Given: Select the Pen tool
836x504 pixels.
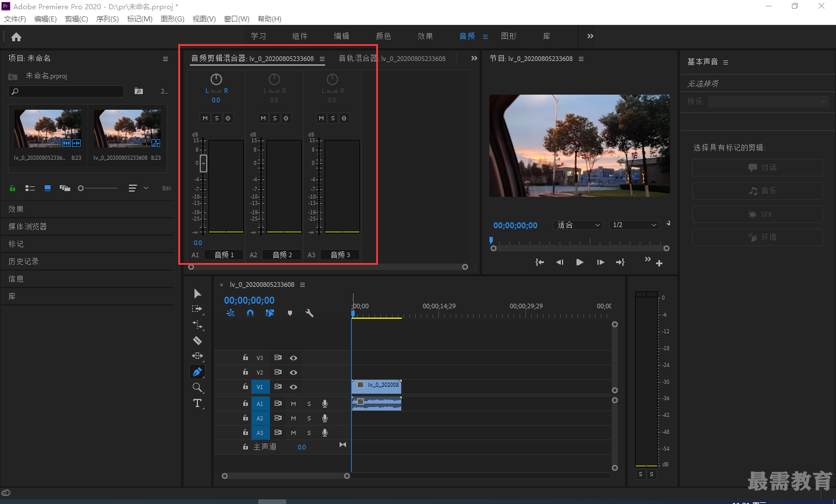Looking at the screenshot, I should (x=197, y=372).
